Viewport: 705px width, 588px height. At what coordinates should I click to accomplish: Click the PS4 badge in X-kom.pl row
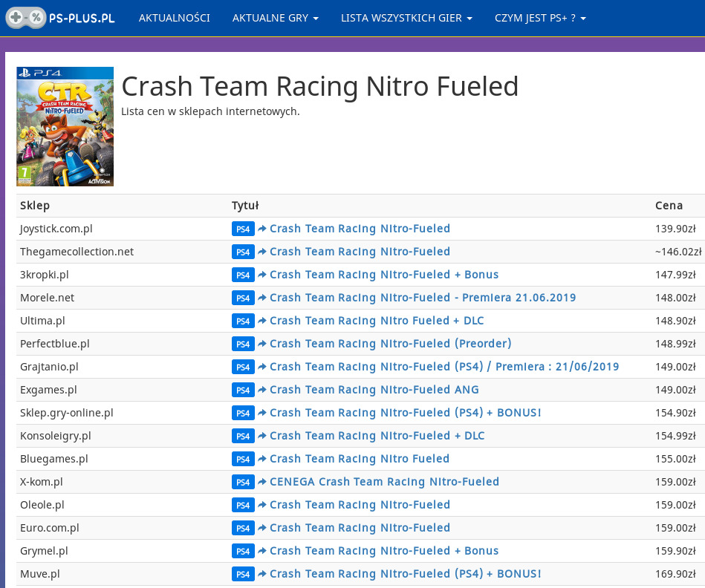243,482
